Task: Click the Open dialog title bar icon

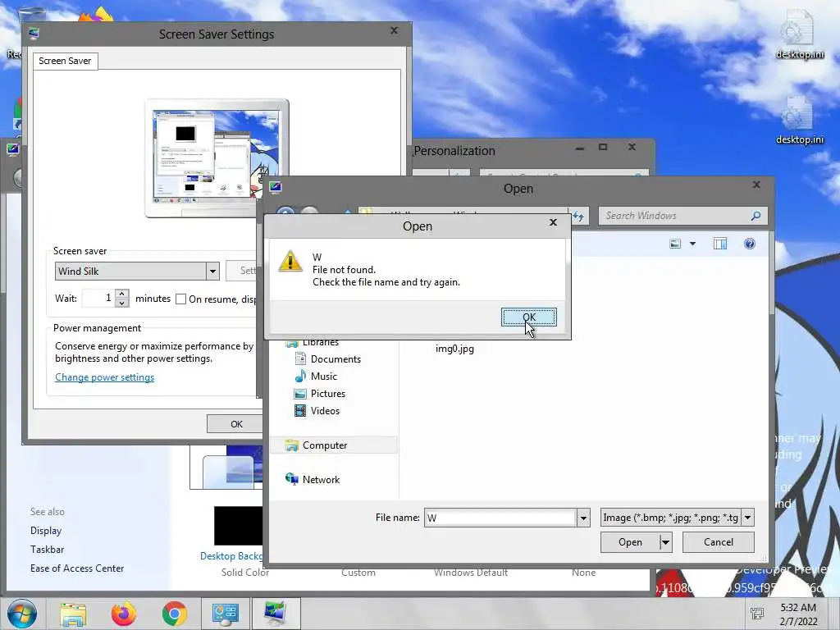Action: tap(276, 188)
